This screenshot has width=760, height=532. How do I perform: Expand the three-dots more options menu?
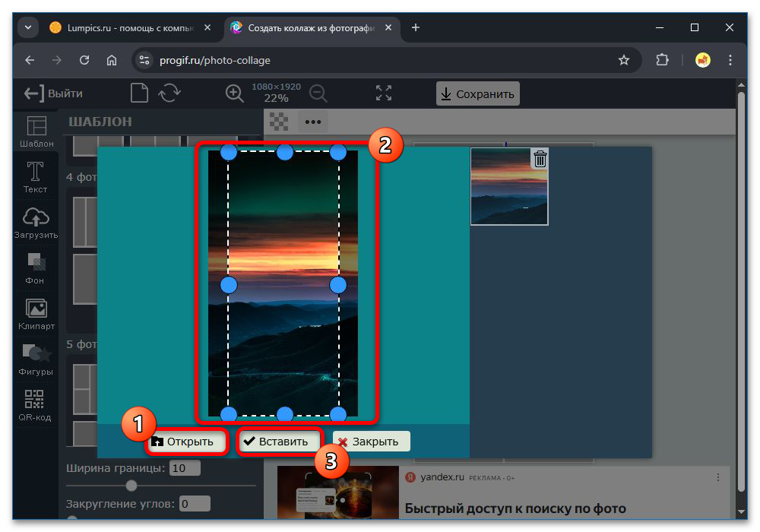coord(312,121)
